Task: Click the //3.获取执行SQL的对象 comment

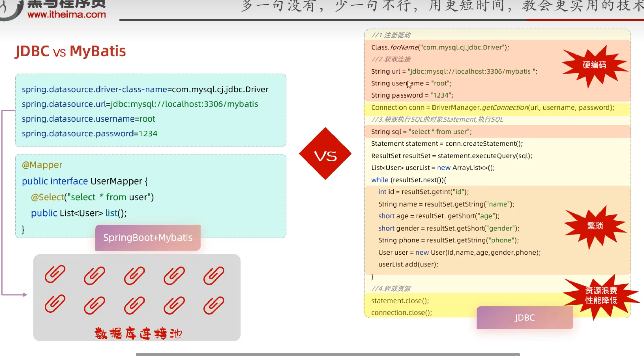Action: [x=437, y=120]
